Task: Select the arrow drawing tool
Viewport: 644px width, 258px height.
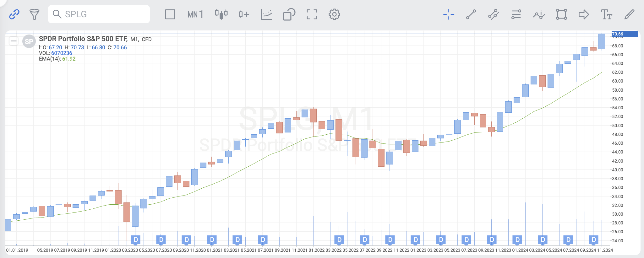Action: (584, 14)
